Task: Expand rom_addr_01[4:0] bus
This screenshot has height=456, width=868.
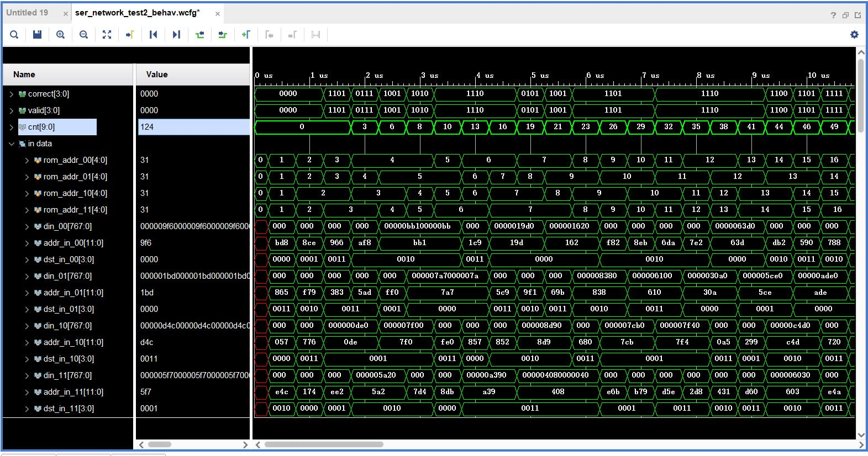Action: click(x=27, y=177)
